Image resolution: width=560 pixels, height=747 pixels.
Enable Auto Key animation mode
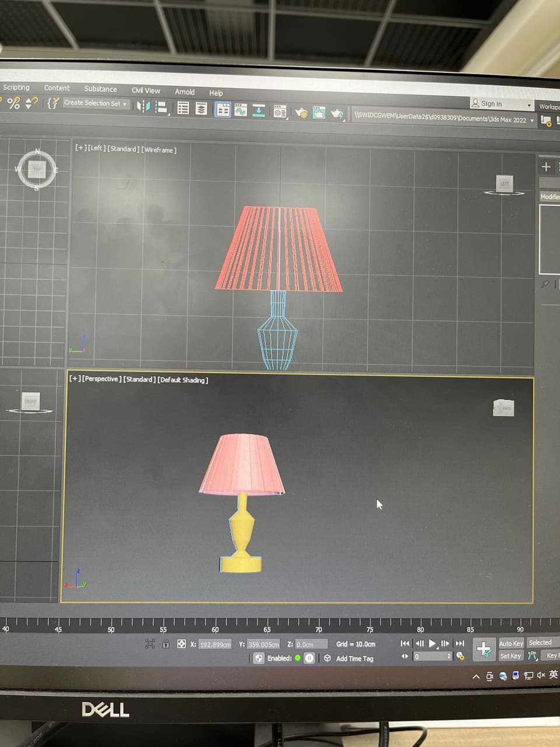(x=510, y=643)
